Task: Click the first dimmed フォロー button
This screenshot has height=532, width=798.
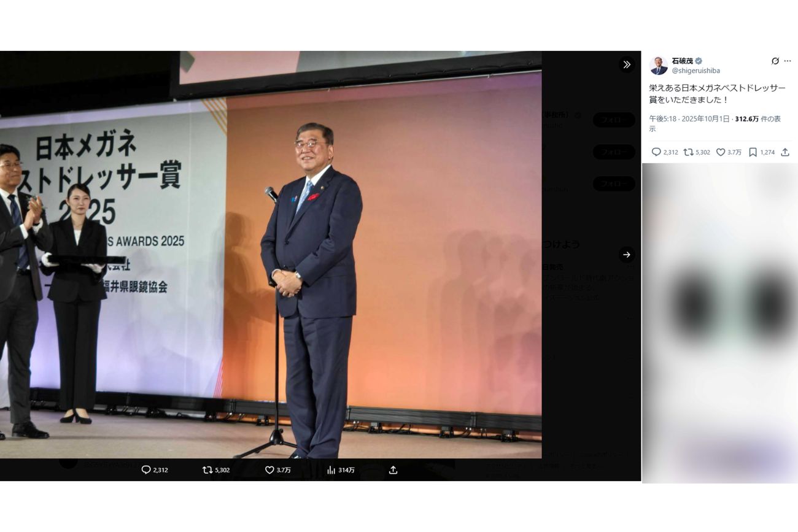Action: click(x=614, y=120)
